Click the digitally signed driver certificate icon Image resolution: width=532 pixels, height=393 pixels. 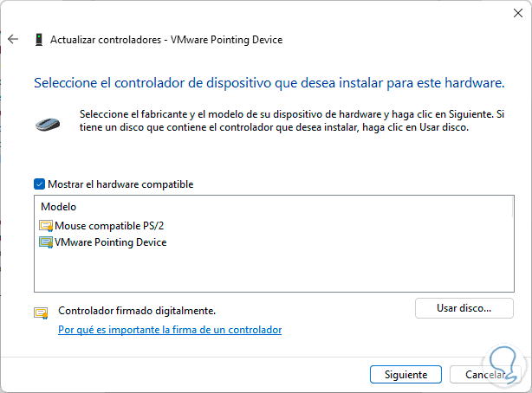(x=41, y=312)
